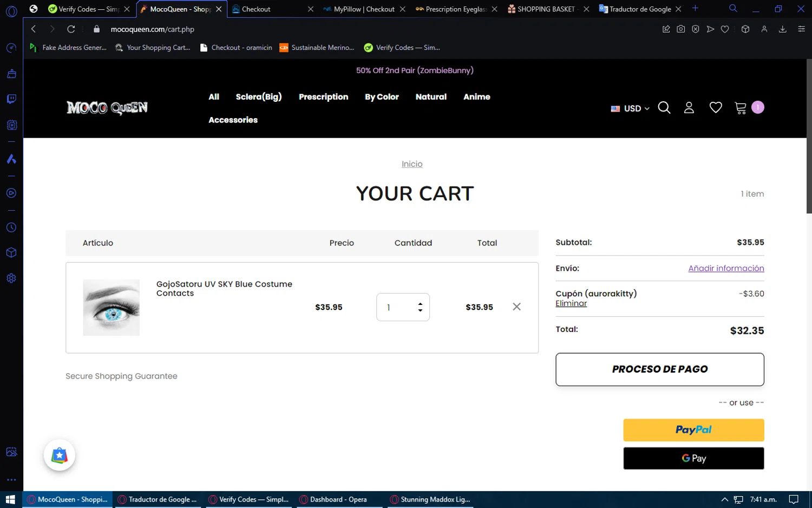Image resolution: width=812 pixels, height=508 pixels.
Task: Open Opera snapshot camera icon
Action: (x=681, y=29)
